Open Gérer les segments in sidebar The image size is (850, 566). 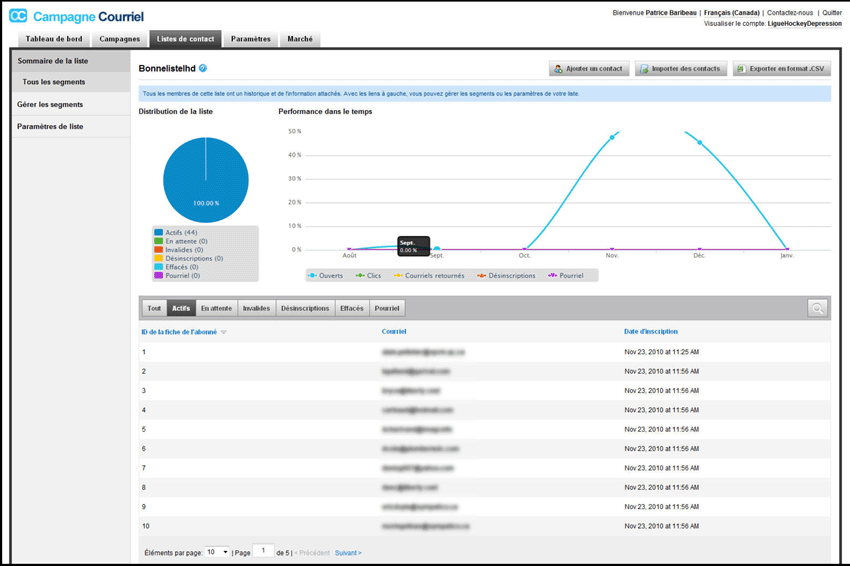click(50, 104)
